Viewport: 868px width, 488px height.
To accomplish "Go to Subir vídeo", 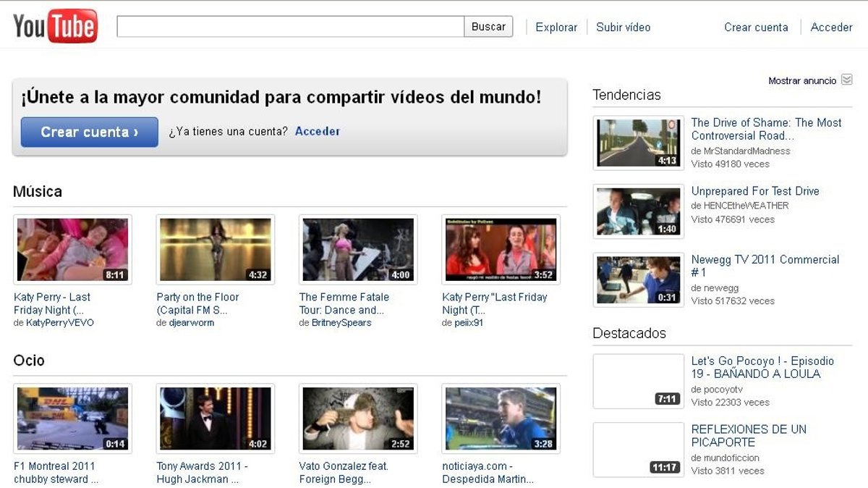I will pos(623,28).
